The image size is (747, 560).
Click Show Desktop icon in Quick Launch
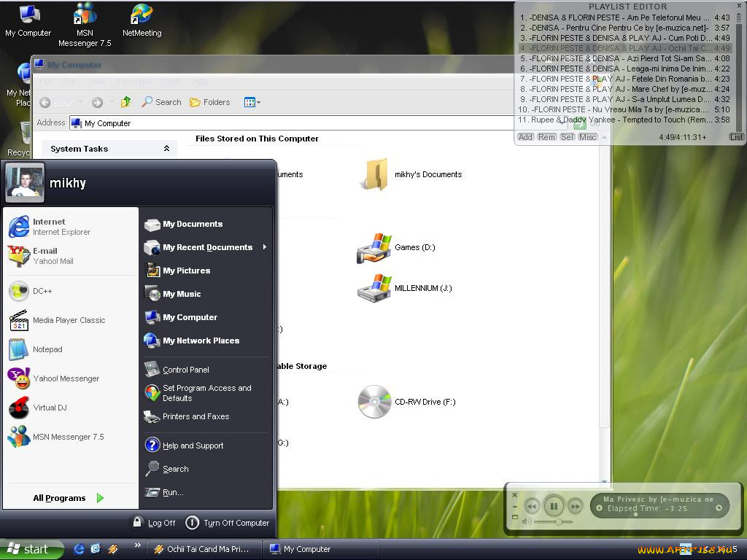[x=96, y=549]
